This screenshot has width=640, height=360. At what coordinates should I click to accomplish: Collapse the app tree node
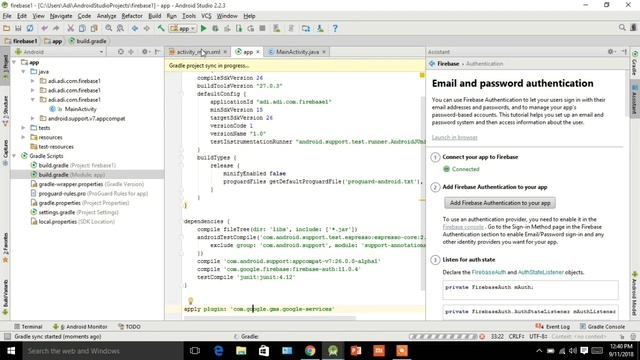tap(15, 62)
